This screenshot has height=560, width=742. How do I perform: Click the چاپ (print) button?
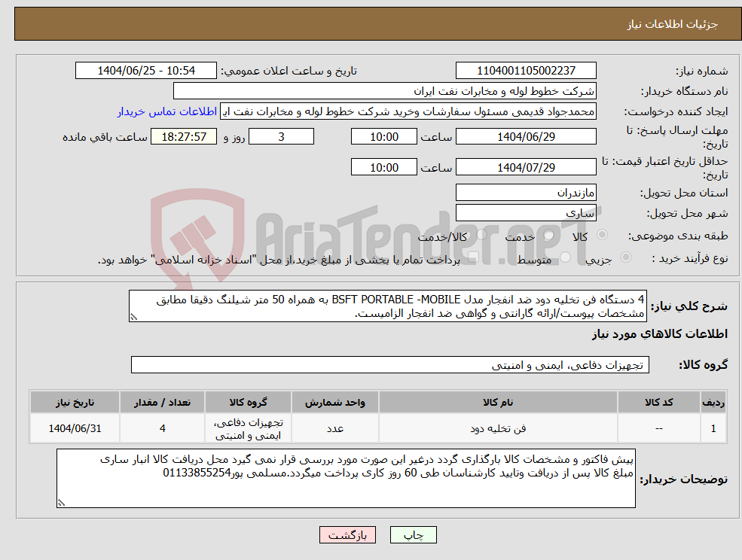click(413, 535)
